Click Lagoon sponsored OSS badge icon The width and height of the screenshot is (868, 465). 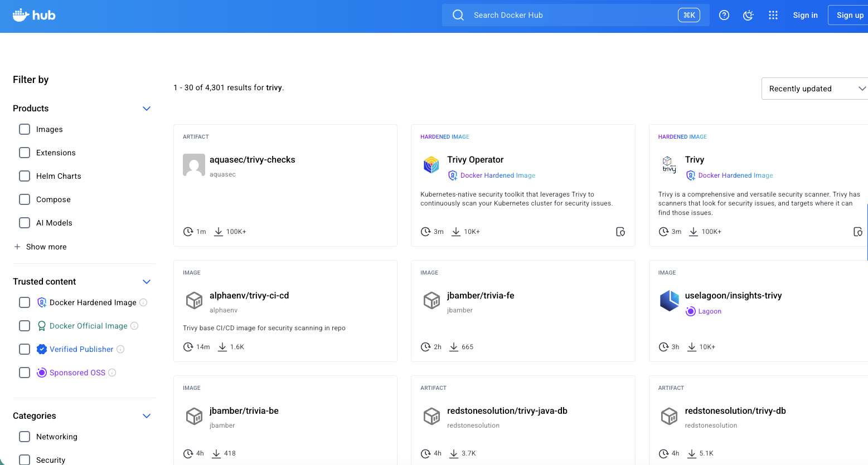[x=691, y=311]
